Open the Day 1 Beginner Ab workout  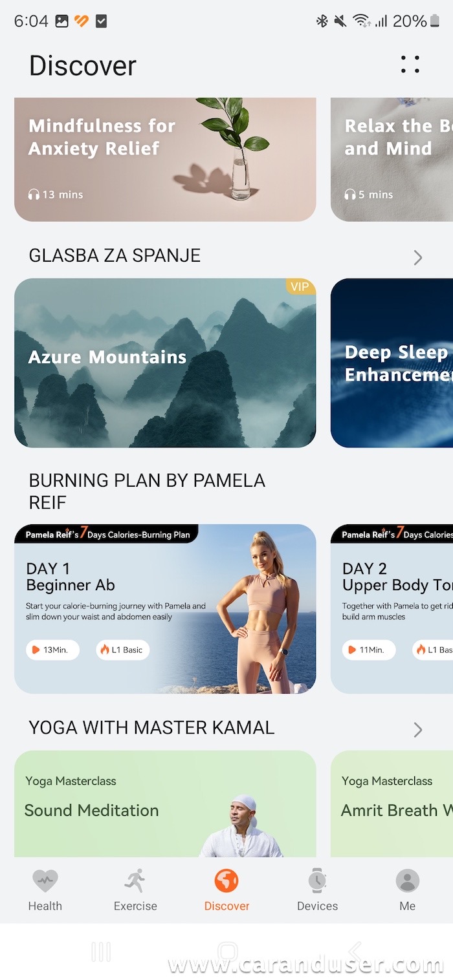(165, 609)
